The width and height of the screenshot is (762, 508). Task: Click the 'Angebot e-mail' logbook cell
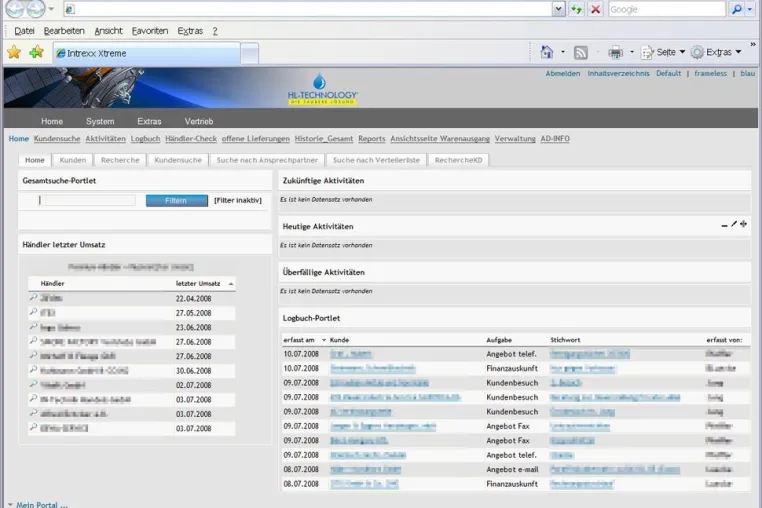(512, 469)
